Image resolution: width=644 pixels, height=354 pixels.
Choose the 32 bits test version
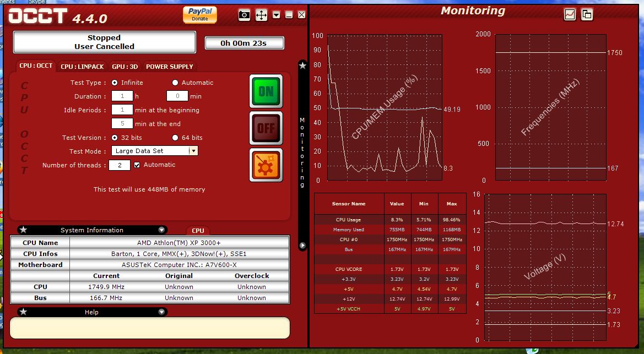click(115, 138)
